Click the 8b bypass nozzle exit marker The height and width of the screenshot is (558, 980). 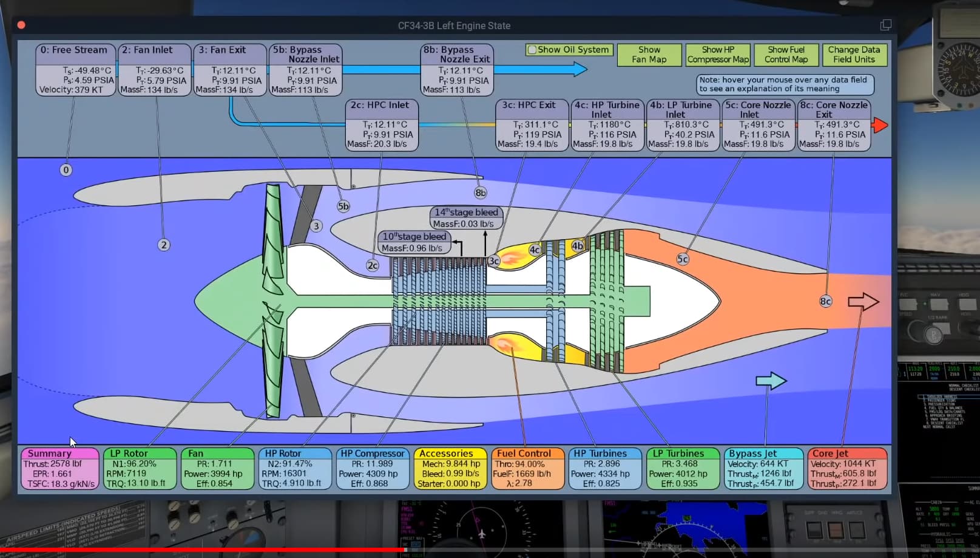pyautogui.click(x=480, y=192)
